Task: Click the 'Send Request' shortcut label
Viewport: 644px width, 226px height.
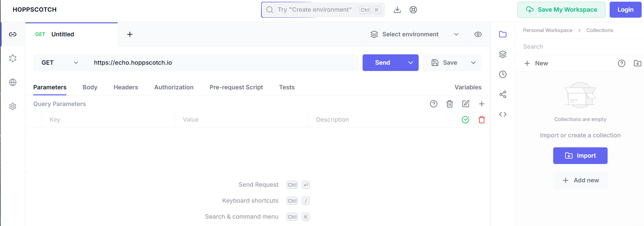Action: pos(258,185)
